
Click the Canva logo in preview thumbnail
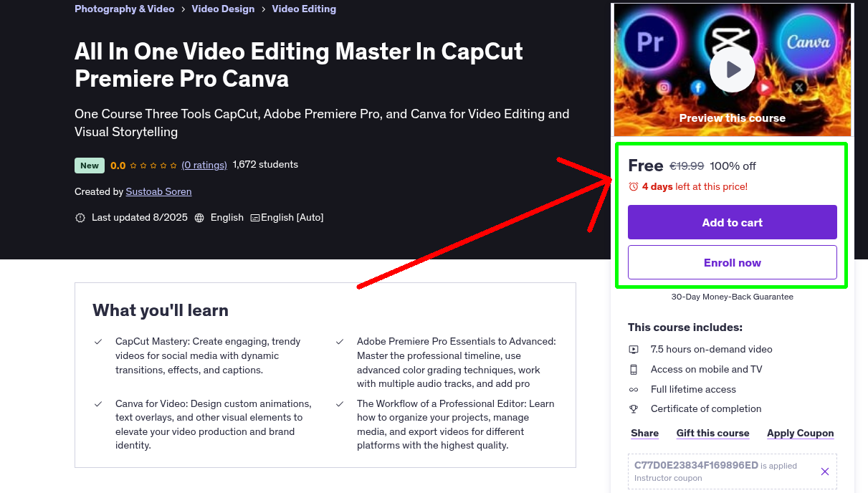pyautogui.click(x=809, y=42)
